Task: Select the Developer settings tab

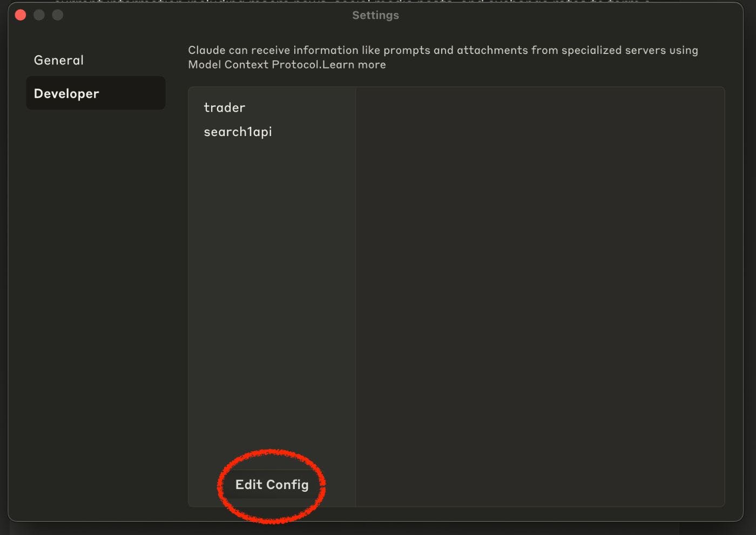Action: [66, 94]
